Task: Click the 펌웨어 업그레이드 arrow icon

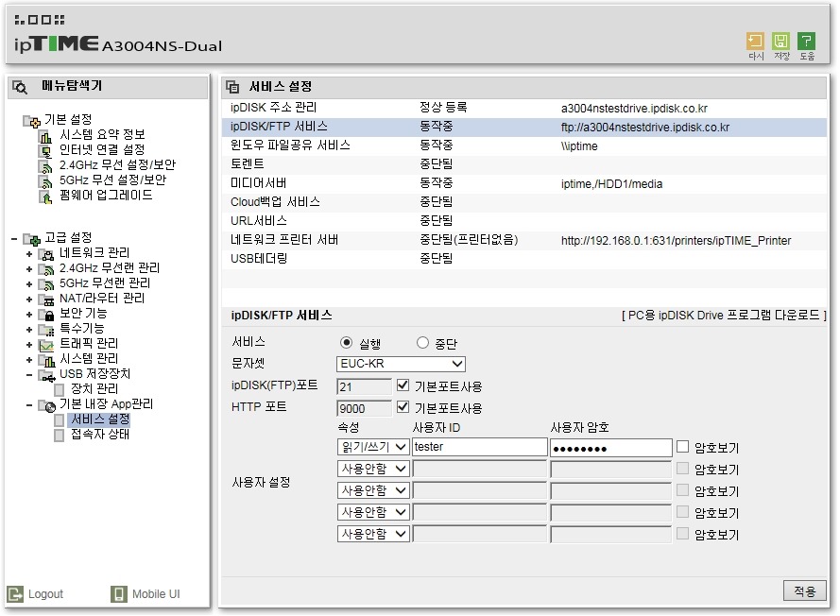Action: click(46, 197)
